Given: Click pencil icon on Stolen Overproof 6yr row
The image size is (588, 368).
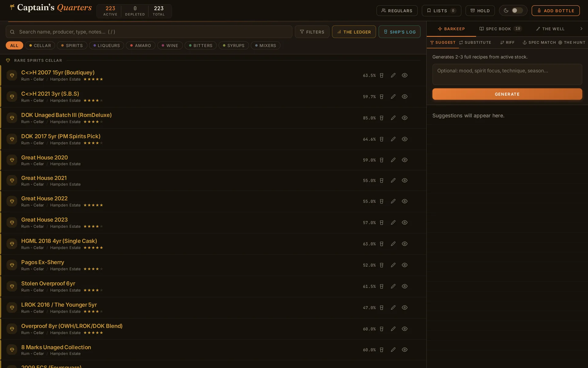Looking at the screenshot, I should tap(393, 286).
